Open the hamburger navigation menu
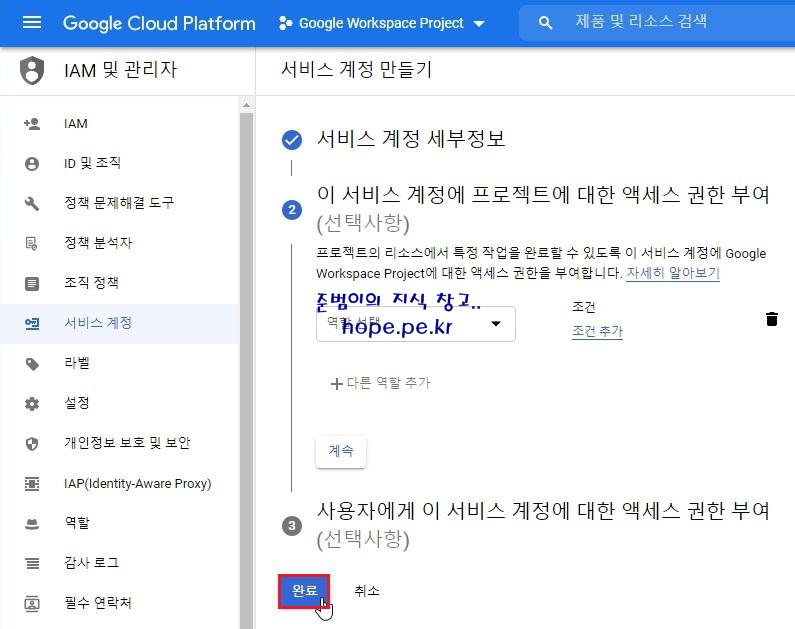Screen dimensions: 795x629 tap(32, 22)
